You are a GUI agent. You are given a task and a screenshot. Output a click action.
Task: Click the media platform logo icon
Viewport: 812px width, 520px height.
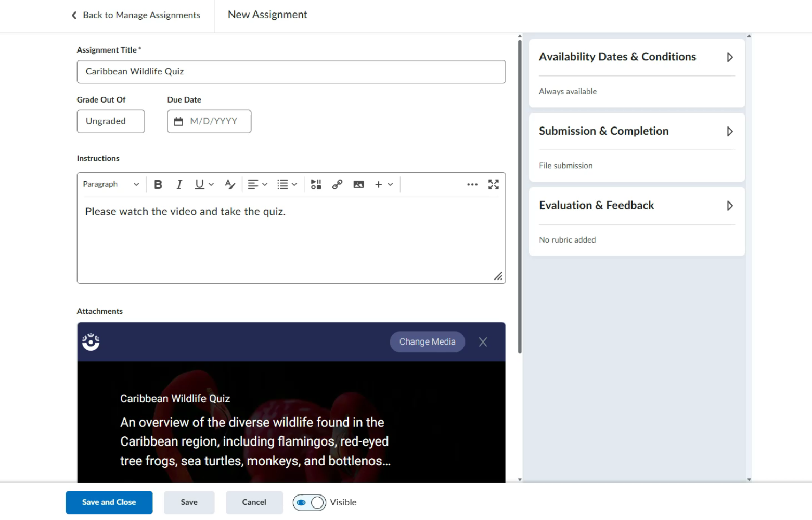pyautogui.click(x=91, y=342)
